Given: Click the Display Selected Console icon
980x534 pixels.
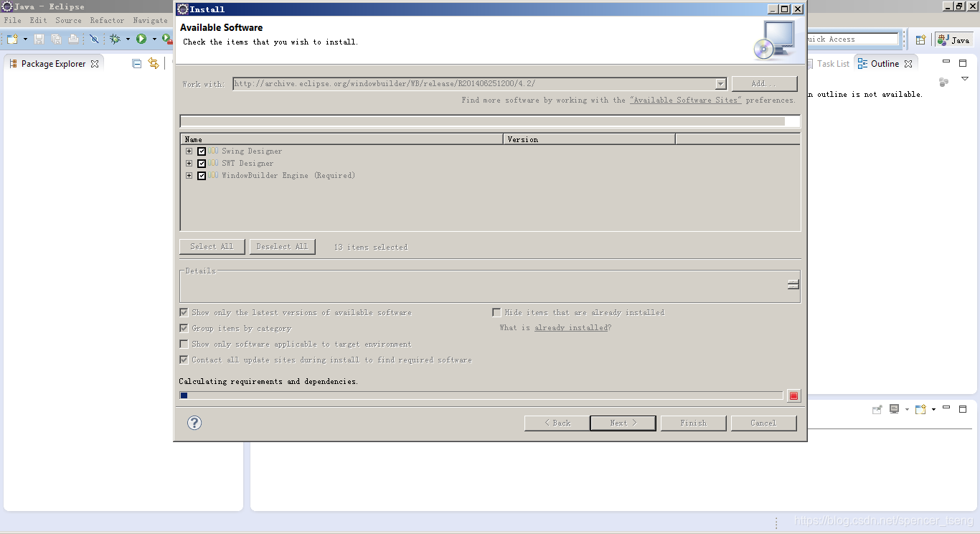Looking at the screenshot, I should point(894,409).
